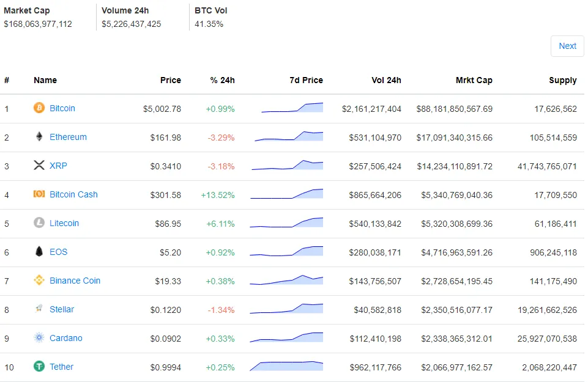
Task: Open the Cardano link
Action: coord(66,338)
